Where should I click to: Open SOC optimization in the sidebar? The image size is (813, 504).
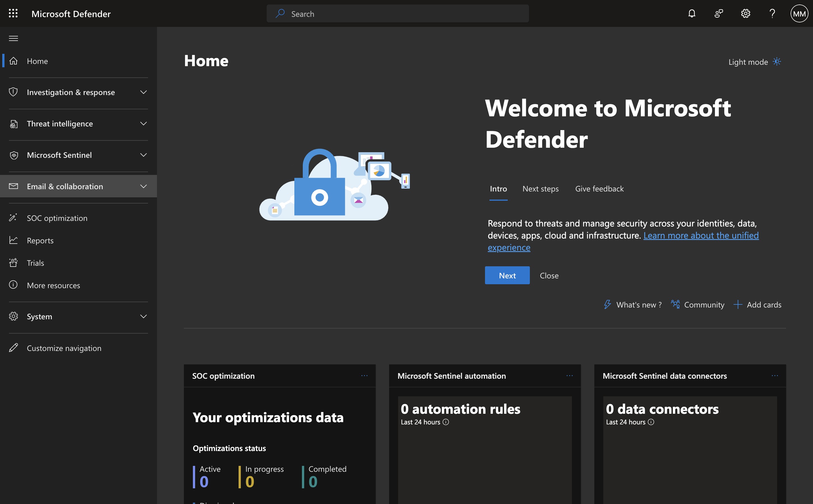(x=57, y=218)
